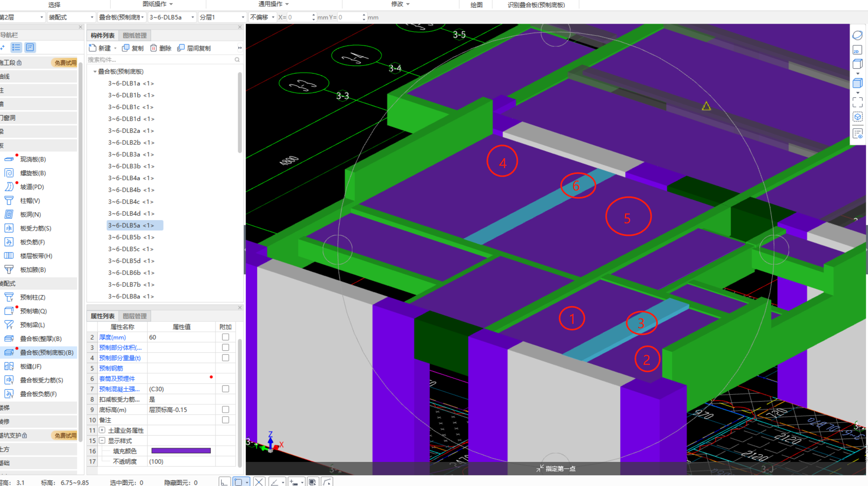Click the 删除 button

pos(161,48)
